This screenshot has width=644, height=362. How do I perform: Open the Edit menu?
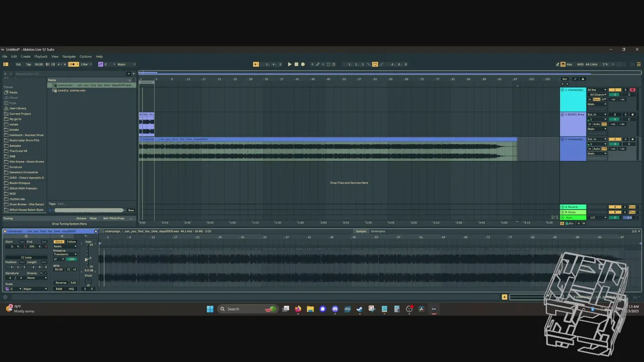14,56
